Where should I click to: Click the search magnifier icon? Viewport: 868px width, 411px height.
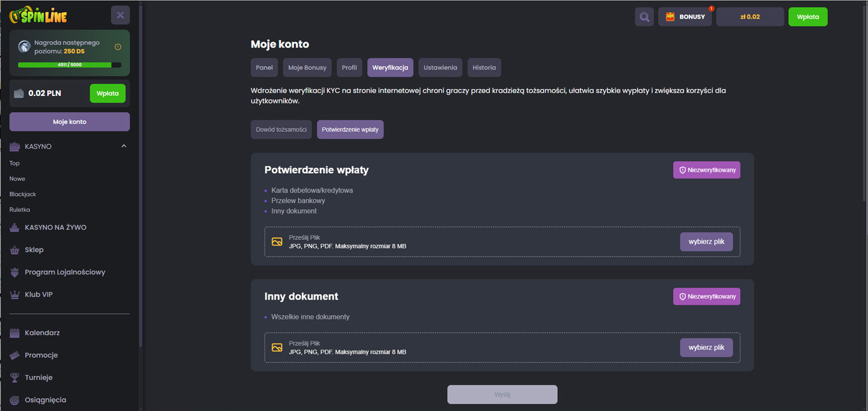click(644, 17)
